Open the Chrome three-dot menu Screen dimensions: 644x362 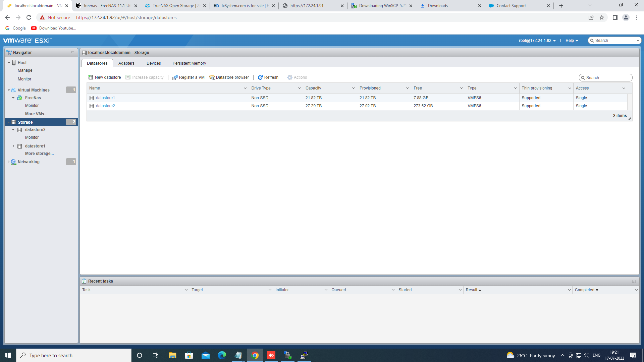(x=637, y=17)
